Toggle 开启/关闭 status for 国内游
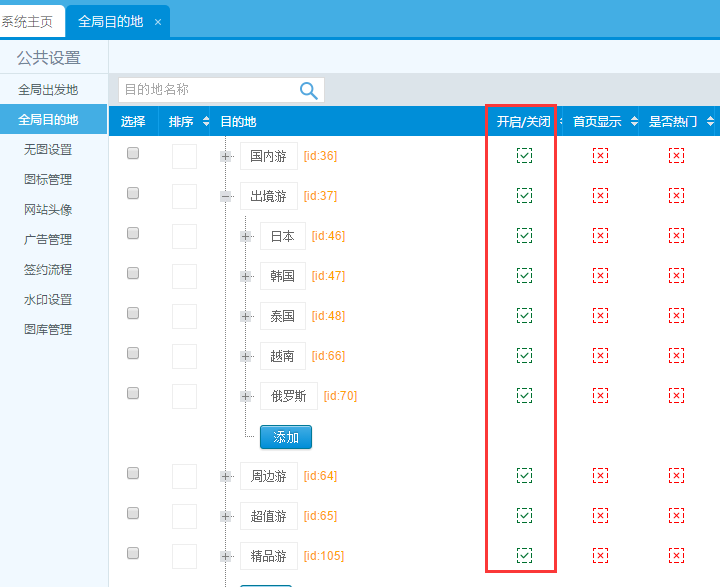 coord(524,155)
